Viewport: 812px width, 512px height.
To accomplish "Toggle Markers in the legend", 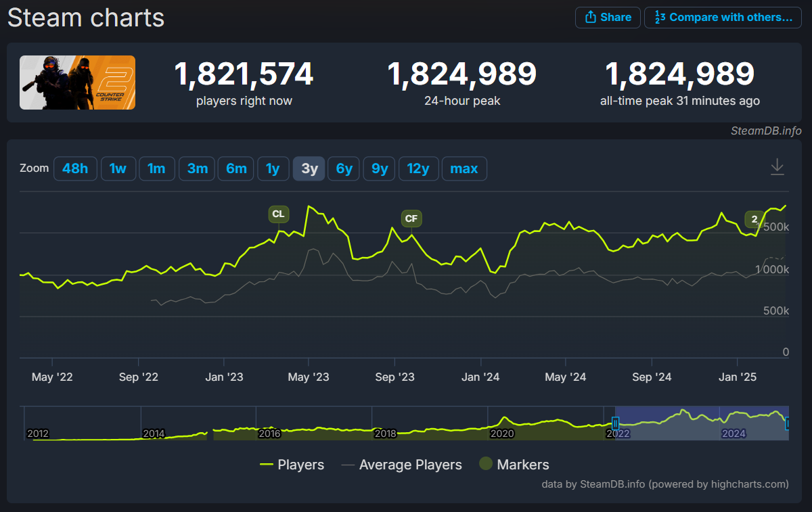I will 514,465.
